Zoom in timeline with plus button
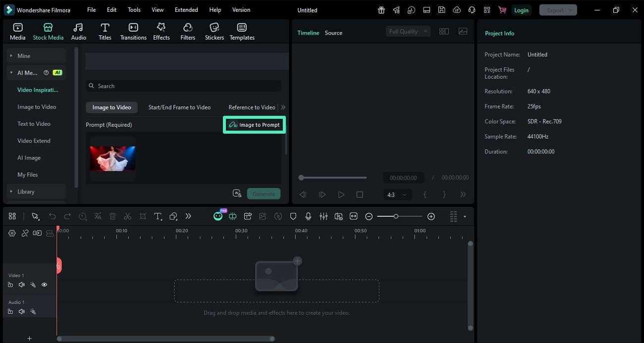Image resolution: width=644 pixels, height=343 pixels. (431, 216)
